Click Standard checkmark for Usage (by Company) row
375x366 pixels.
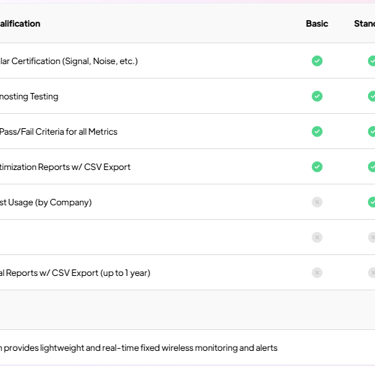pos(371,202)
